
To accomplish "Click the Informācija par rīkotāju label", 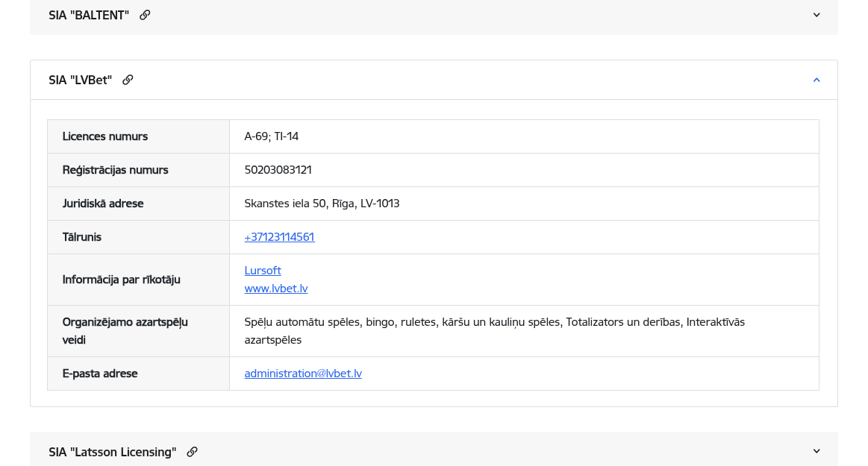I will click(x=121, y=280).
